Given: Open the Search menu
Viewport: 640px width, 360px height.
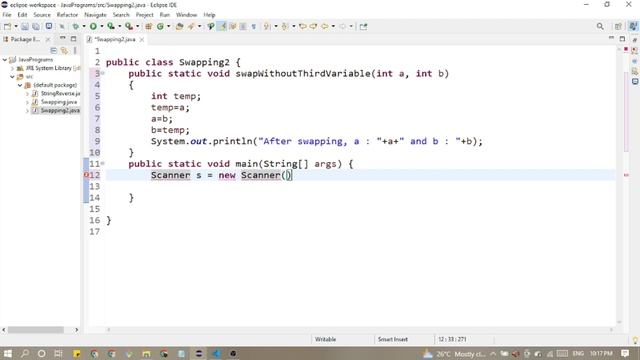Looking at the screenshot, I should [x=121, y=15].
